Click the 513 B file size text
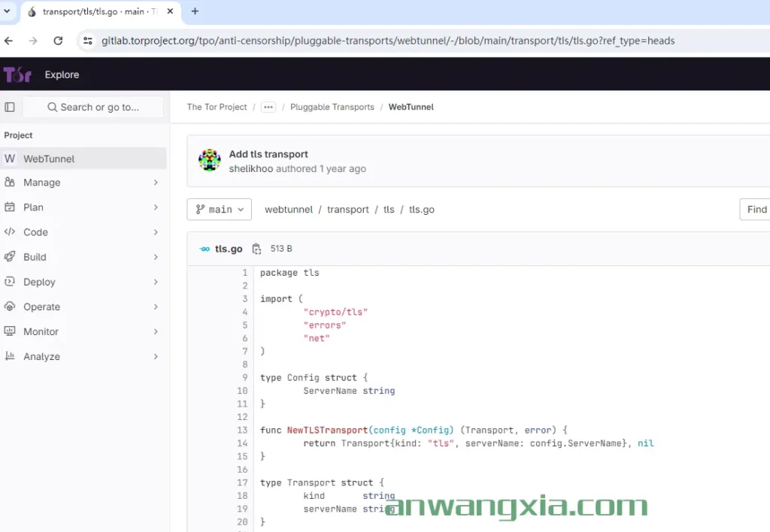Image resolution: width=770 pixels, height=532 pixels. [x=281, y=249]
